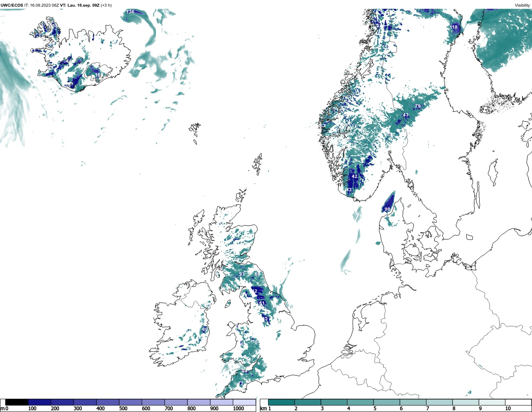The image size is (532, 412).
Task: Pick the 5–6 km legend swatch
Action: tap(387, 402)
